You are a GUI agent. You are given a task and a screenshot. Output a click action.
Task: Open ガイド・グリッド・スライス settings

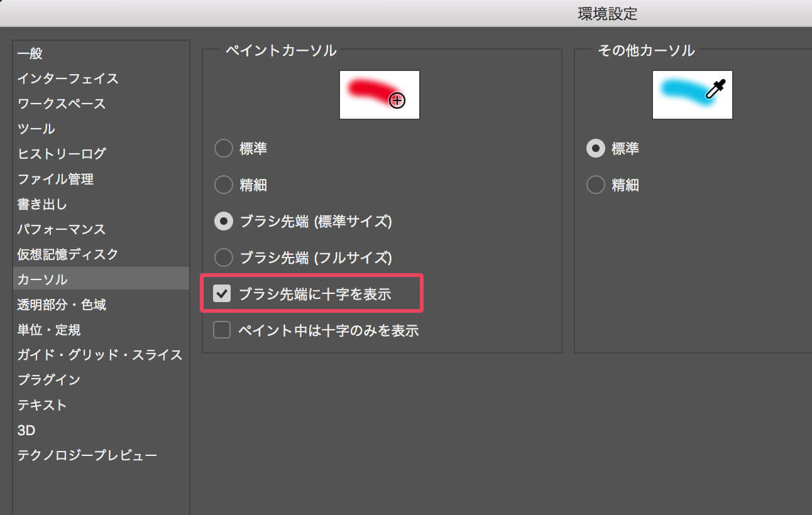[100, 355]
